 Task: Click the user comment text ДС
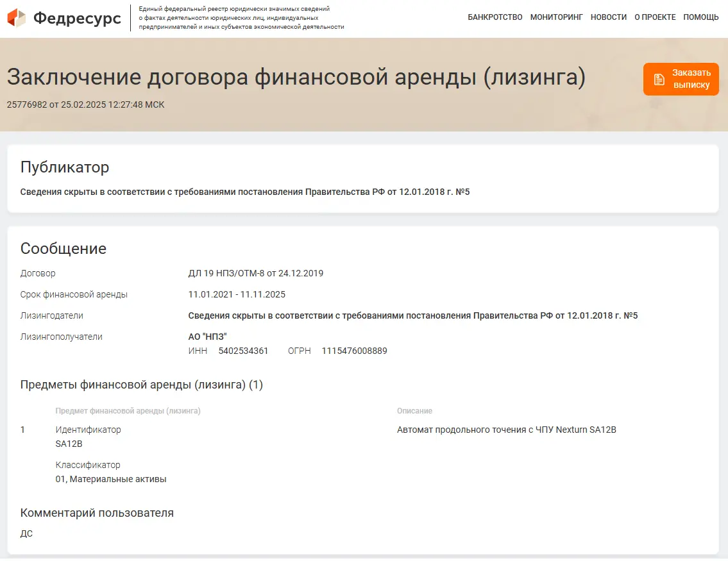point(26,533)
